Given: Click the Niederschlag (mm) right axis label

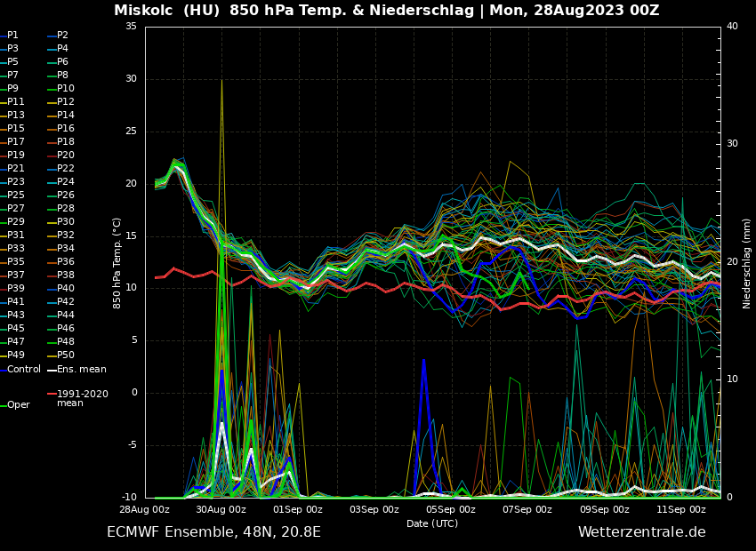Looking at the screenshot, I should [x=747, y=263].
